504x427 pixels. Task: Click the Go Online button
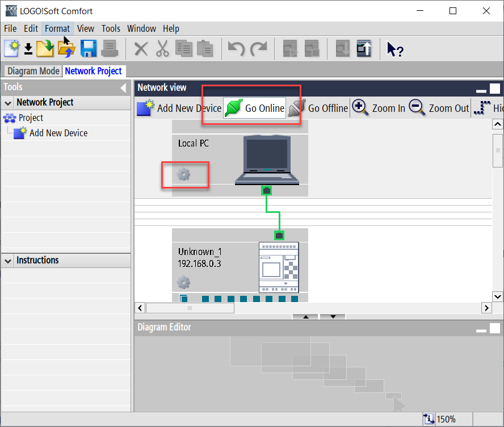pos(255,108)
